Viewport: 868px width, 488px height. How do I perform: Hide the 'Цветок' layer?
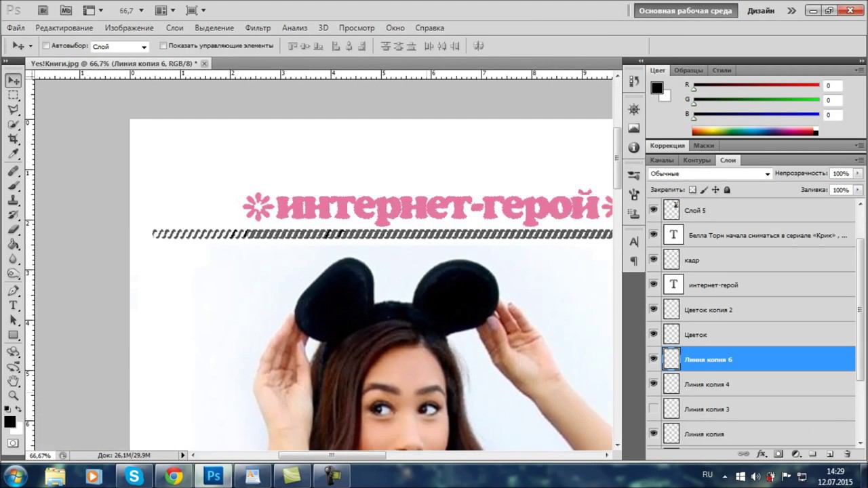click(x=653, y=334)
